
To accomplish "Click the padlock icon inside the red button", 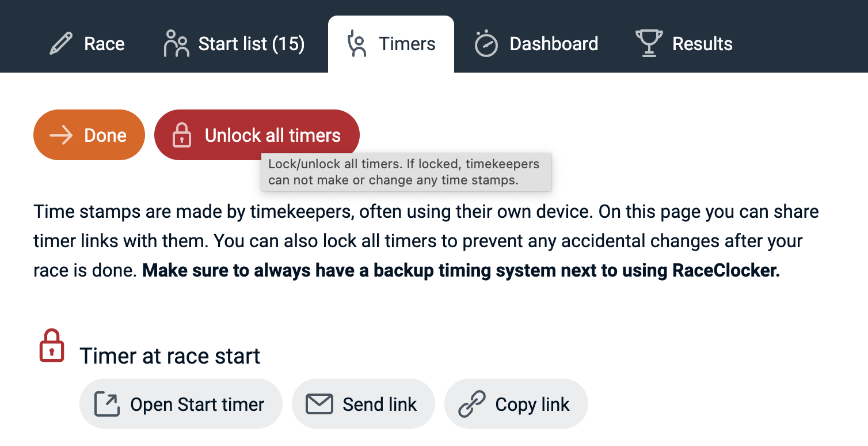I will [182, 135].
